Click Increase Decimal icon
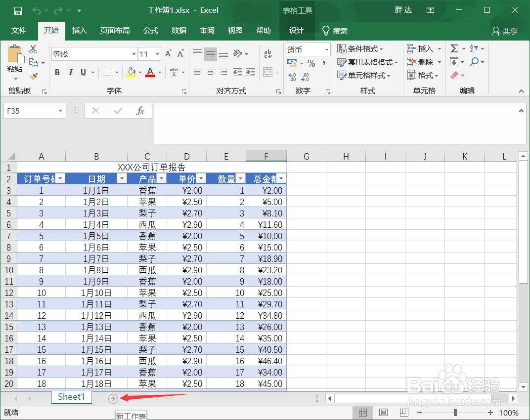530x420 pixels. click(x=292, y=77)
